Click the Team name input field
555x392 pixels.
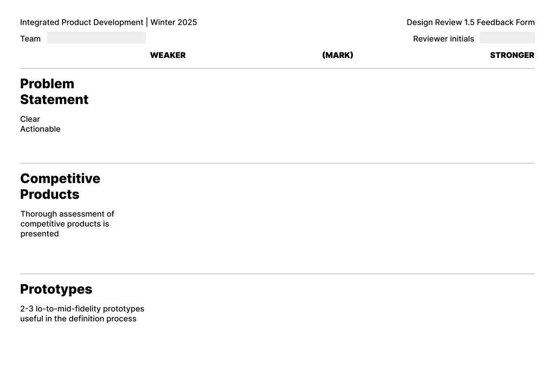96,38
